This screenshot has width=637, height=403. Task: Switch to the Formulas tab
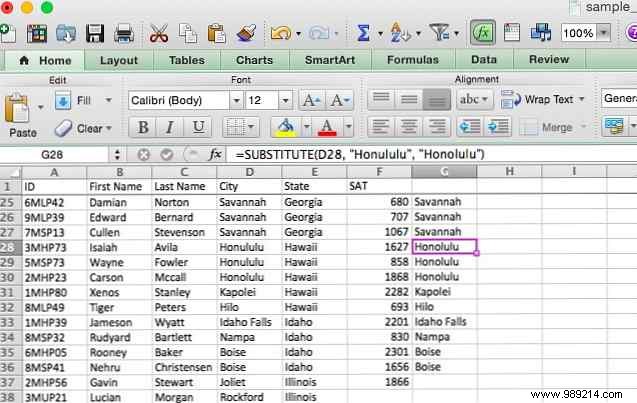coord(413,60)
